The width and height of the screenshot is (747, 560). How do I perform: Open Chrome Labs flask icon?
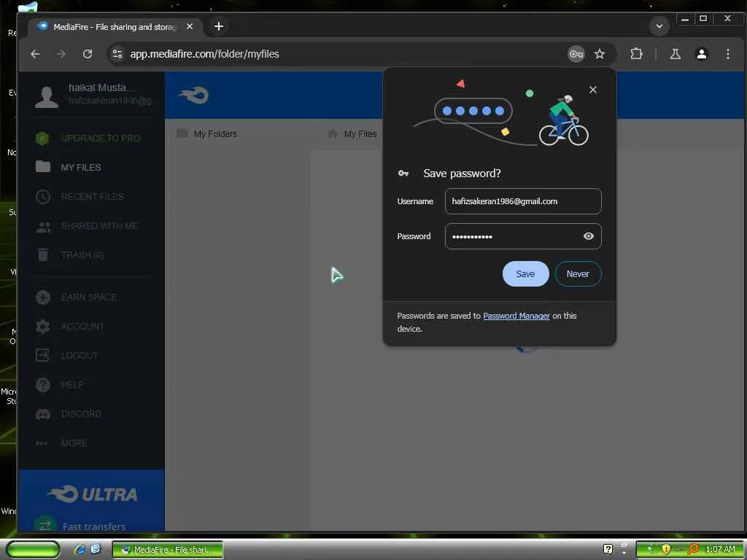click(675, 54)
